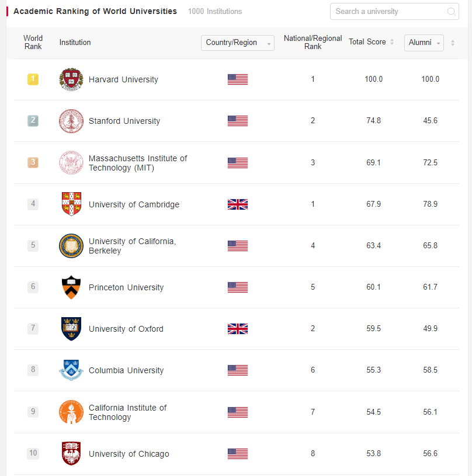Click the Princeton University shield logo
The image size is (472, 476).
click(x=71, y=287)
